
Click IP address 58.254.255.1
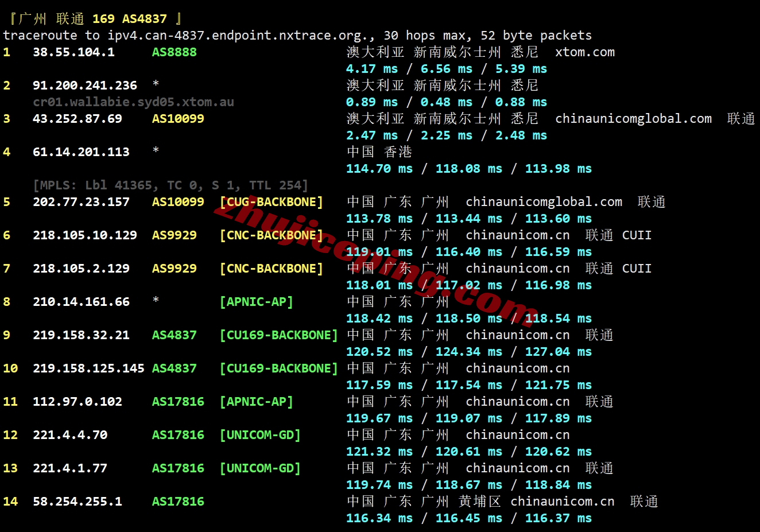[x=77, y=502]
